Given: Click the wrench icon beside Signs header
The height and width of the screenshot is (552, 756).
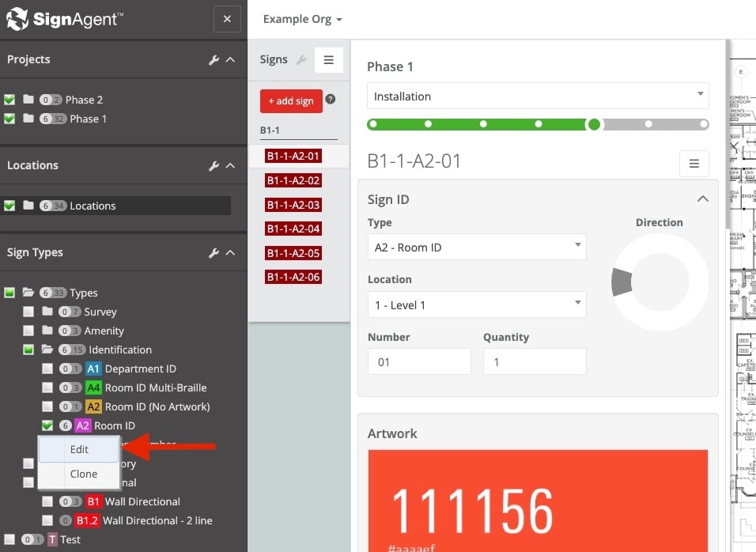Looking at the screenshot, I should pyautogui.click(x=301, y=60).
